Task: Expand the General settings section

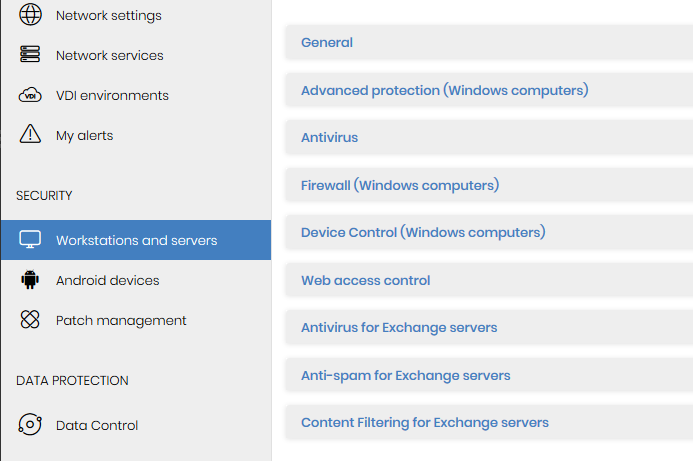Action: point(489,42)
